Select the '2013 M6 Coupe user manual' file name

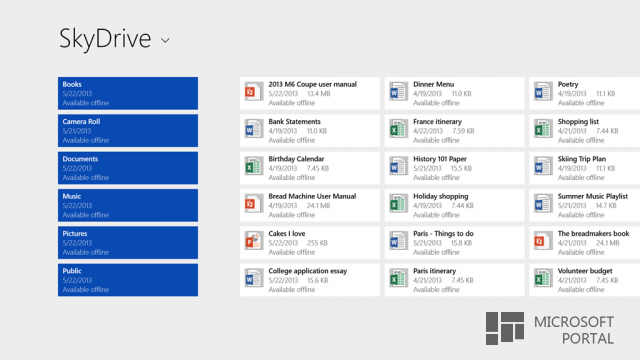313,84
